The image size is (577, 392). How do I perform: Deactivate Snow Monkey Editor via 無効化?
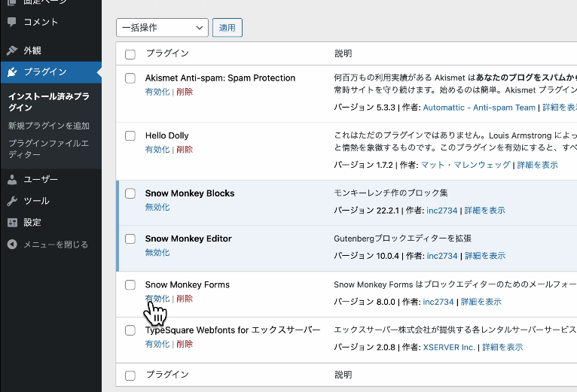(157, 253)
